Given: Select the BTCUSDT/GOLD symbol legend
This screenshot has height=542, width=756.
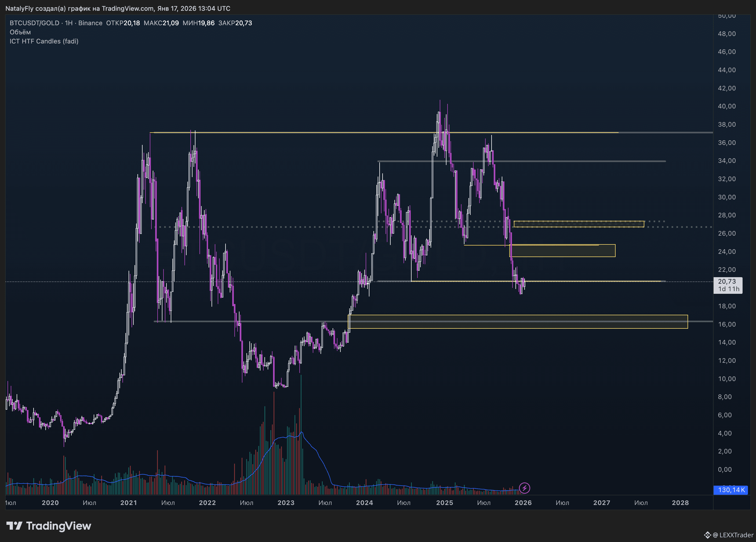Looking at the screenshot, I should pos(56,23).
